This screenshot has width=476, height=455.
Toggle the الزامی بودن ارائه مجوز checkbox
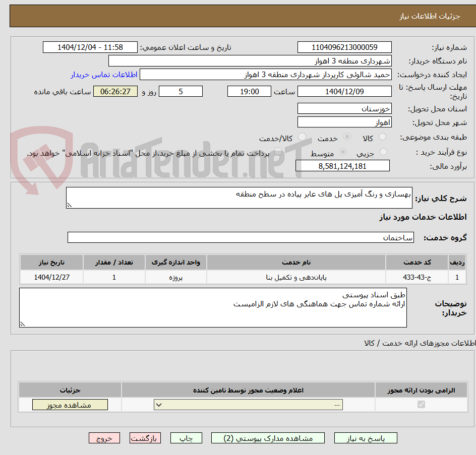click(x=421, y=404)
